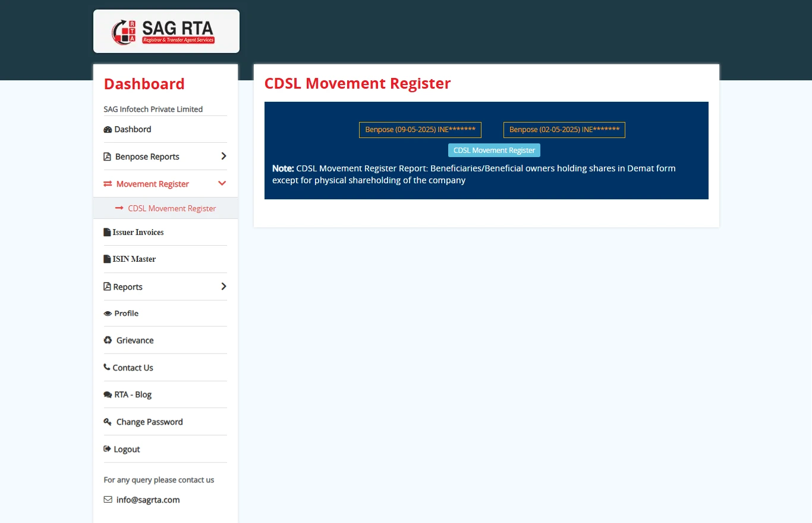The height and width of the screenshot is (523, 812).
Task: Click the Issuer Invoices file icon
Action: (x=107, y=233)
